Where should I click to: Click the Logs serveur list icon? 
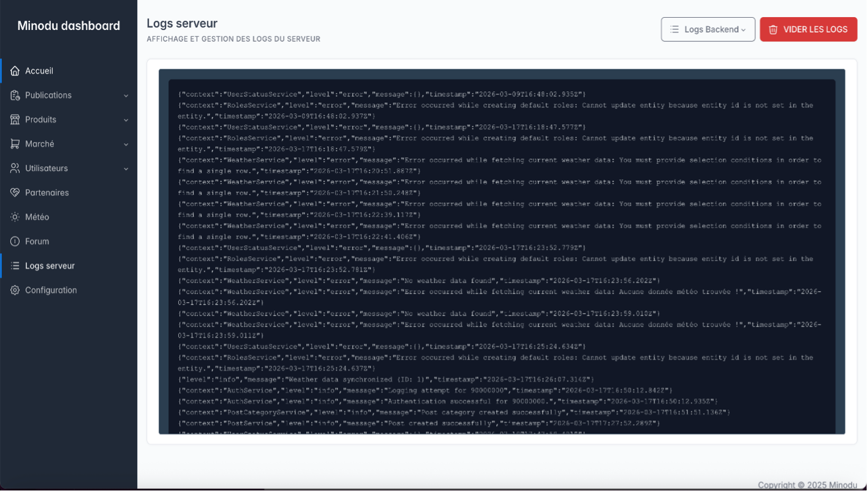(15, 266)
